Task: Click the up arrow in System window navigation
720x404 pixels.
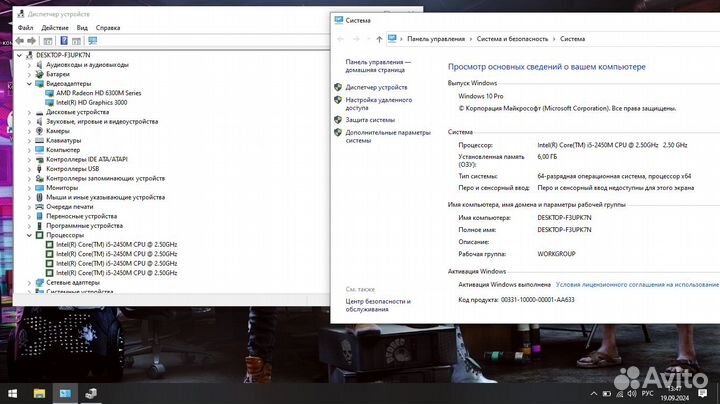Action: [379, 39]
